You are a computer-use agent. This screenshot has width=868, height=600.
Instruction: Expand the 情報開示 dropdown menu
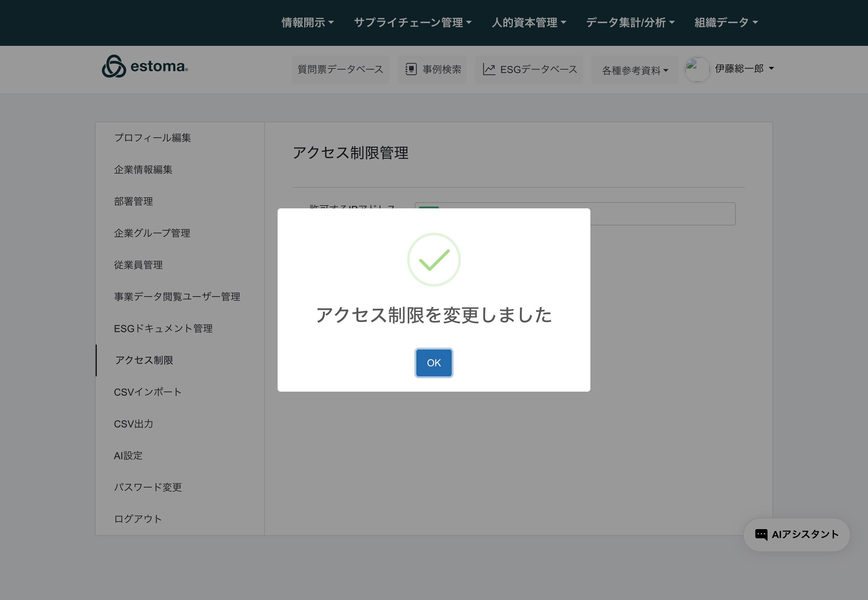tap(307, 23)
